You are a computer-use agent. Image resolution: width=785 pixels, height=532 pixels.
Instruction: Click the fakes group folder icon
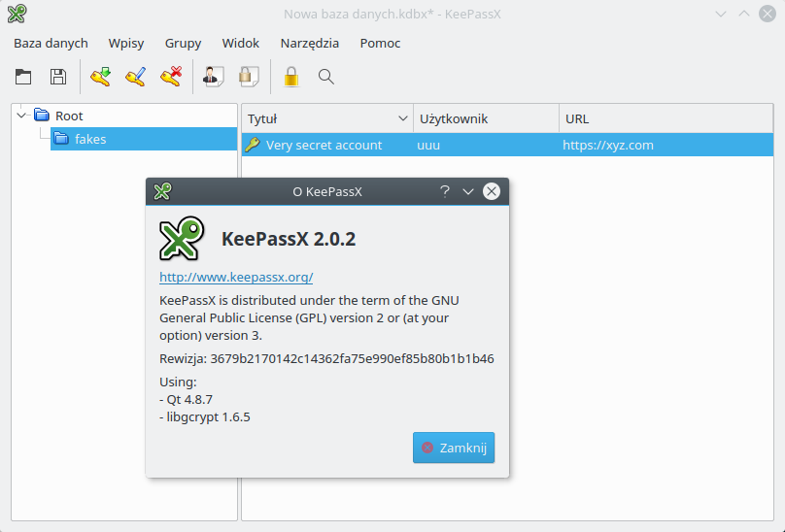click(x=61, y=139)
